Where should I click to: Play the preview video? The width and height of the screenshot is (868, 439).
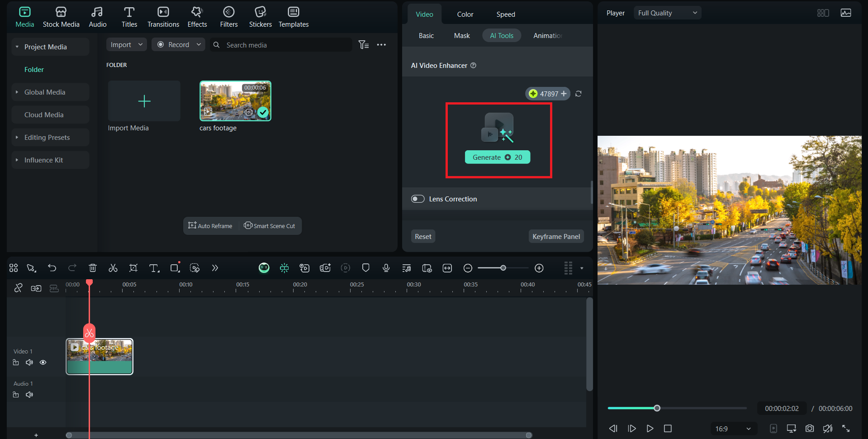pos(650,428)
